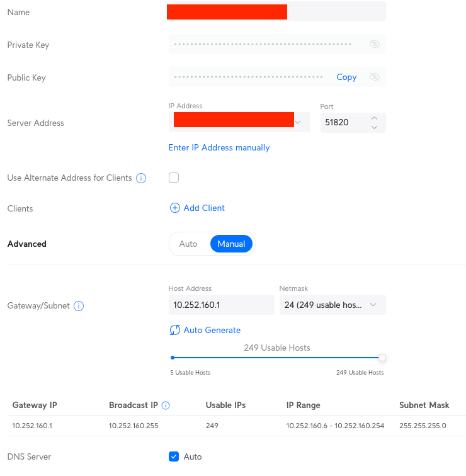The image size is (466, 476).
Task: Click info icon next to Gateway/Subnet
Action: [79, 307]
